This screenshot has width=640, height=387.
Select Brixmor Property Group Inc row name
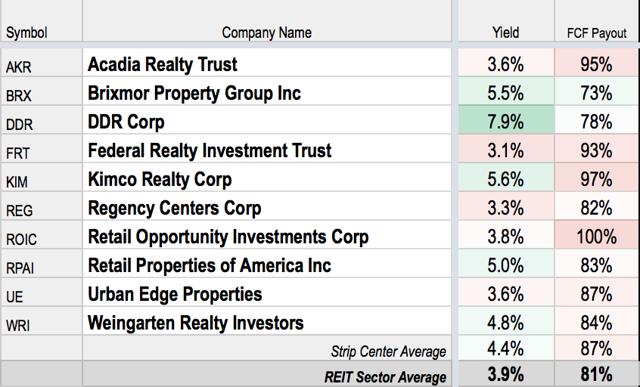(194, 93)
